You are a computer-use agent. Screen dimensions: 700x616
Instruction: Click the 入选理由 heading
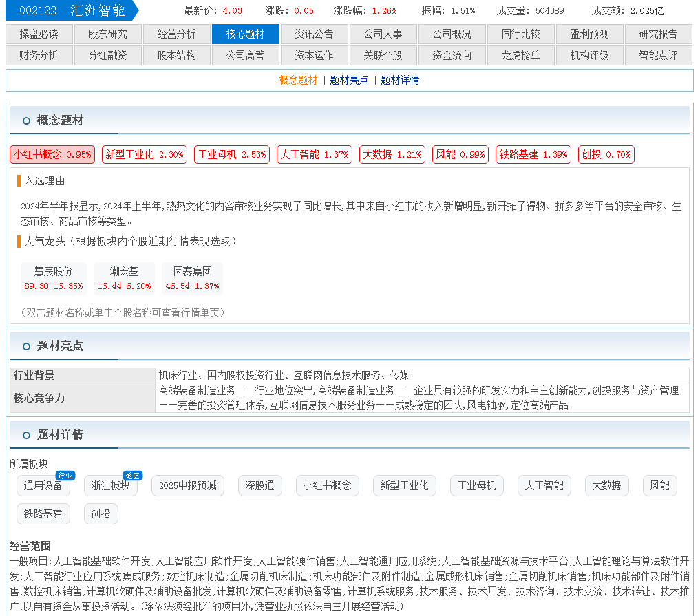[x=45, y=181]
